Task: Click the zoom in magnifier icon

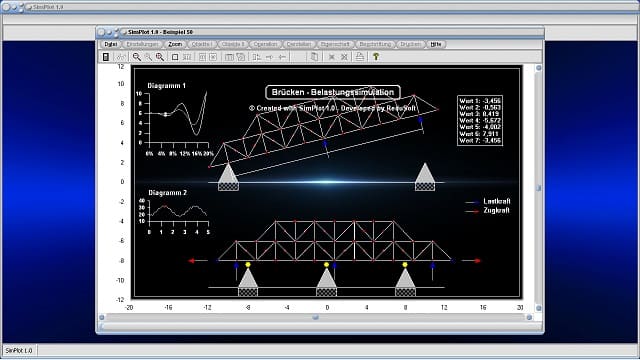Action: 137,57
